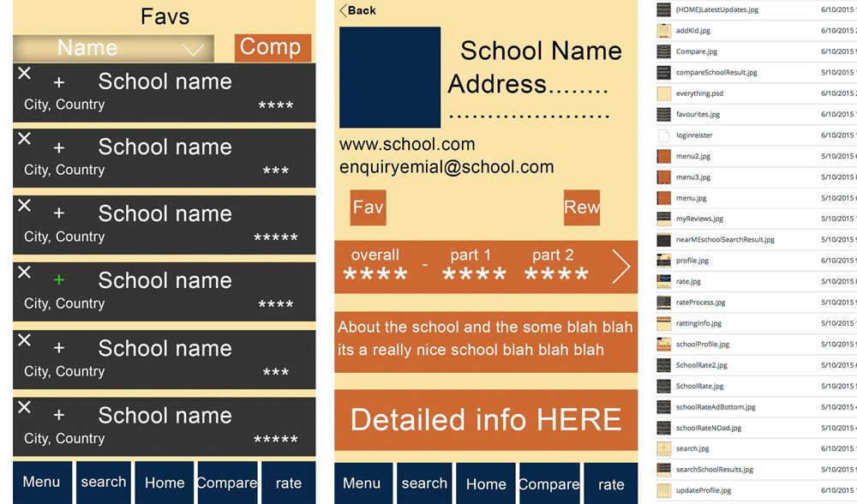This screenshot has width=857, height=504.
Task: Open everything.psd file icon
Action: click(x=663, y=93)
